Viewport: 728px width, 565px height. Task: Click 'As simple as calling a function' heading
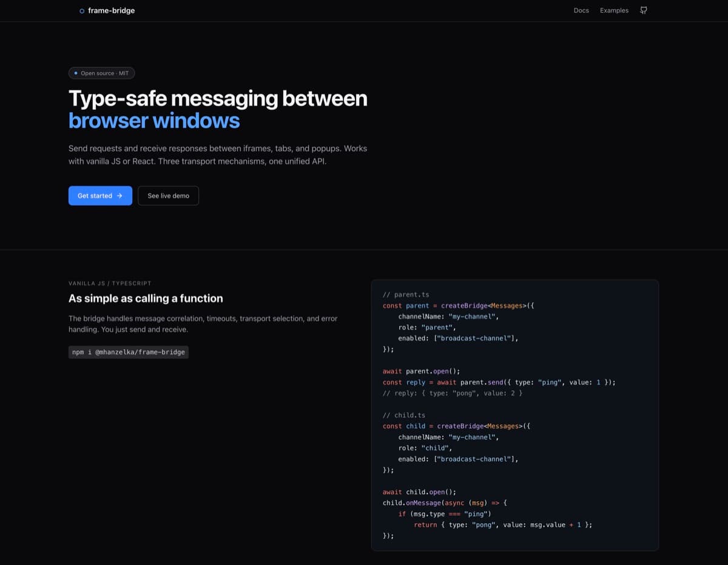pyautogui.click(x=146, y=298)
